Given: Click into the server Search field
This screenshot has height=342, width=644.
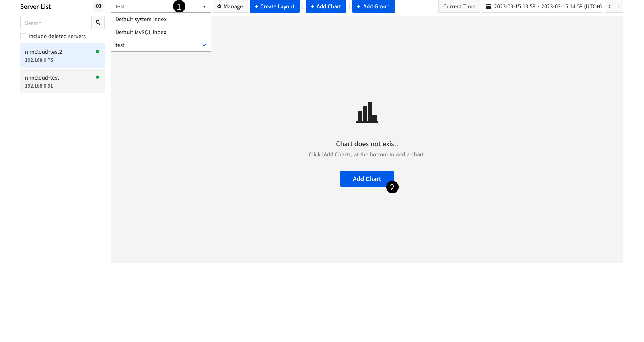Looking at the screenshot, I should tap(56, 23).
